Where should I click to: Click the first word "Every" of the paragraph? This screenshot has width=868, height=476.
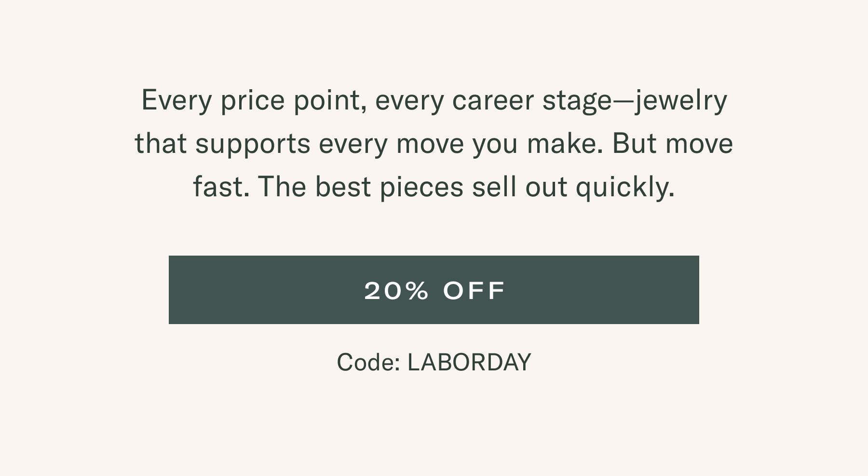[176, 101]
